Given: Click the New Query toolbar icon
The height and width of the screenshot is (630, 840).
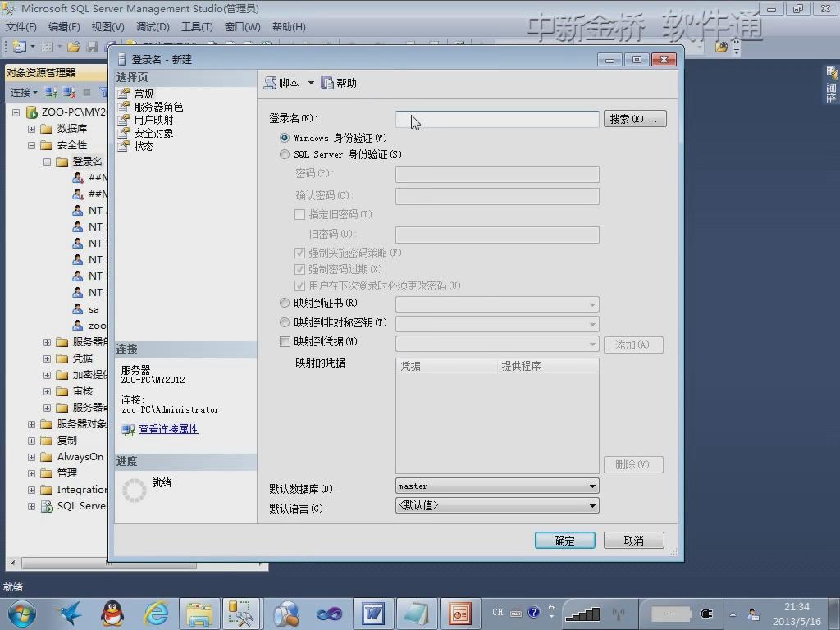Looking at the screenshot, I should click(x=20, y=47).
